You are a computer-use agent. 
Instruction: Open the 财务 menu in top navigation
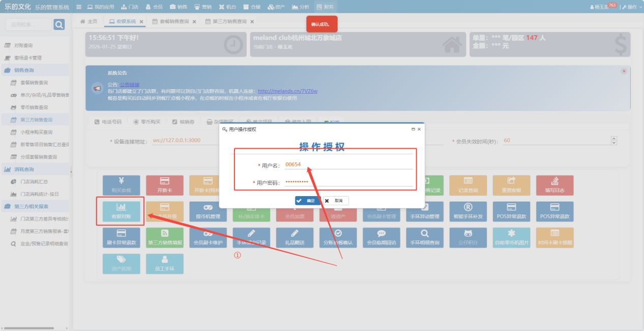[x=326, y=7]
